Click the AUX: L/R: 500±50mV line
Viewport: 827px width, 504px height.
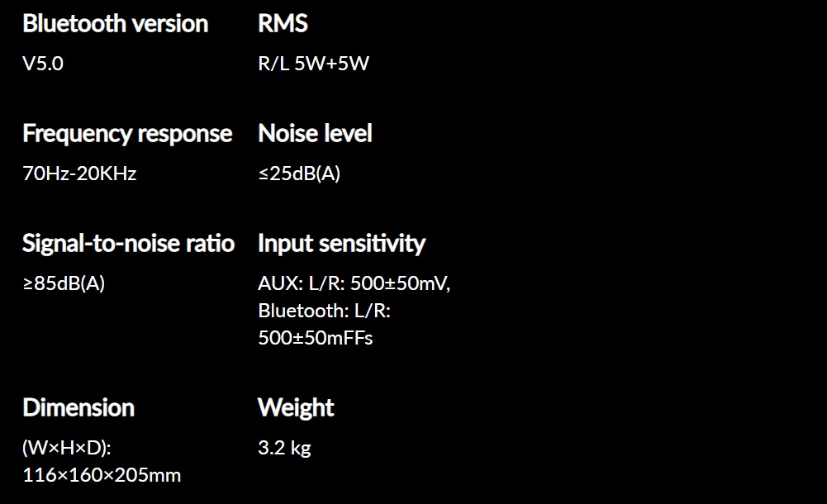tap(354, 283)
